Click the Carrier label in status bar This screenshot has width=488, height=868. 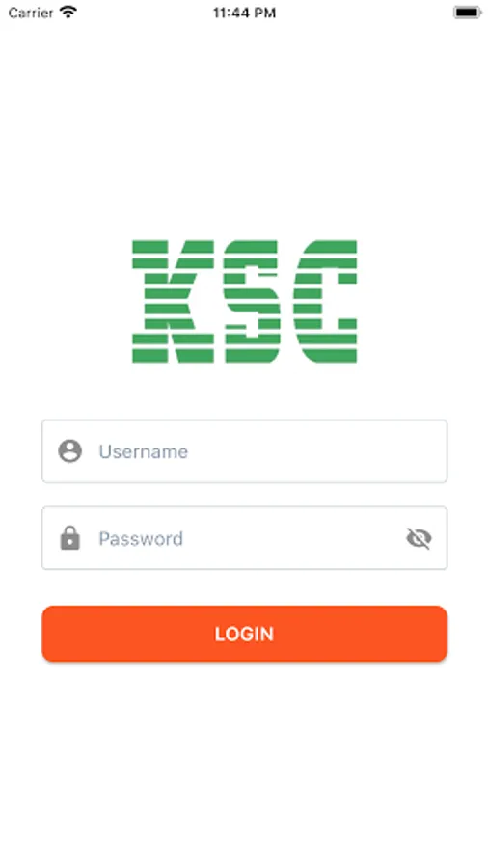[31, 13]
